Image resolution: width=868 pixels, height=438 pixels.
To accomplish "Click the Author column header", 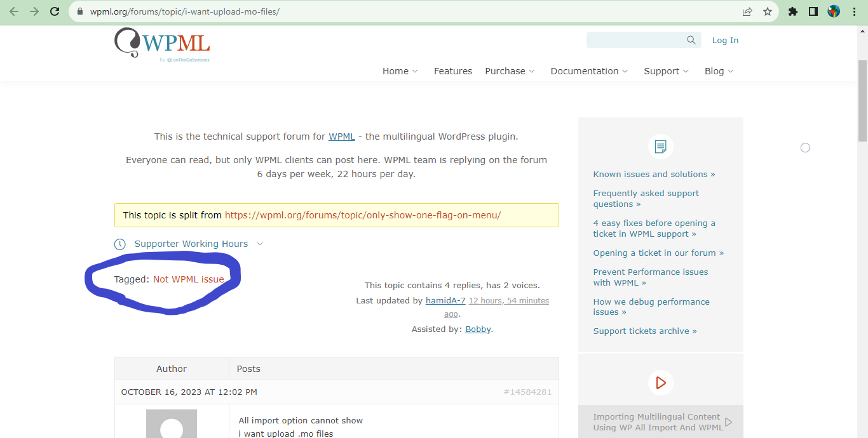I will 172,369.
